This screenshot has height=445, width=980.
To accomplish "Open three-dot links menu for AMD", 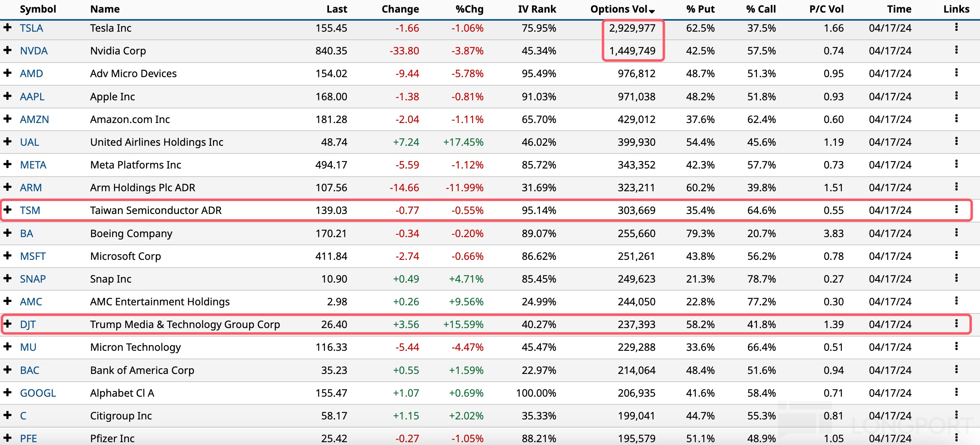I will (x=956, y=73).
